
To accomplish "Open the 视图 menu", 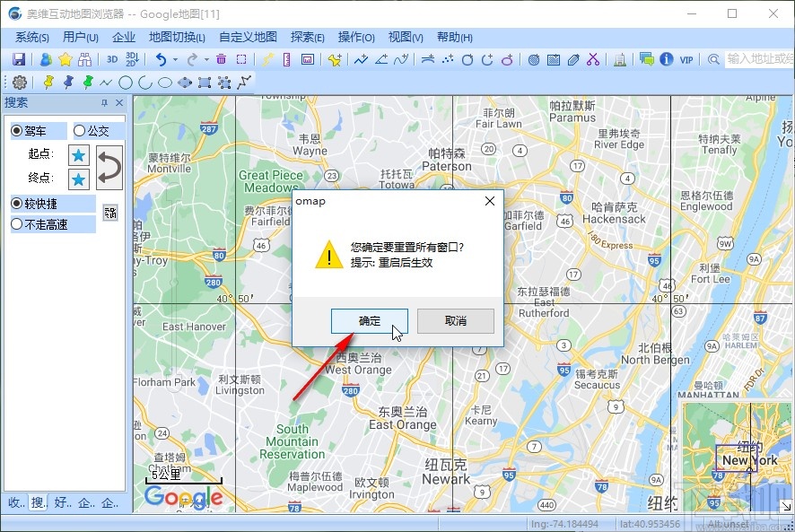I will tap(405, 37).
